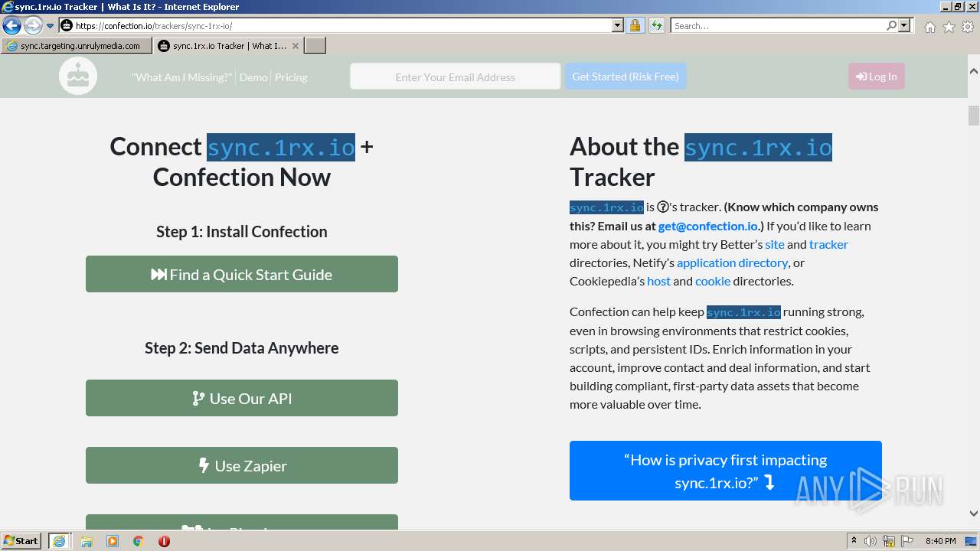Screen dimensions: 980x551
Task: Open Cookiepedia's host directory link
Action: 658,281
